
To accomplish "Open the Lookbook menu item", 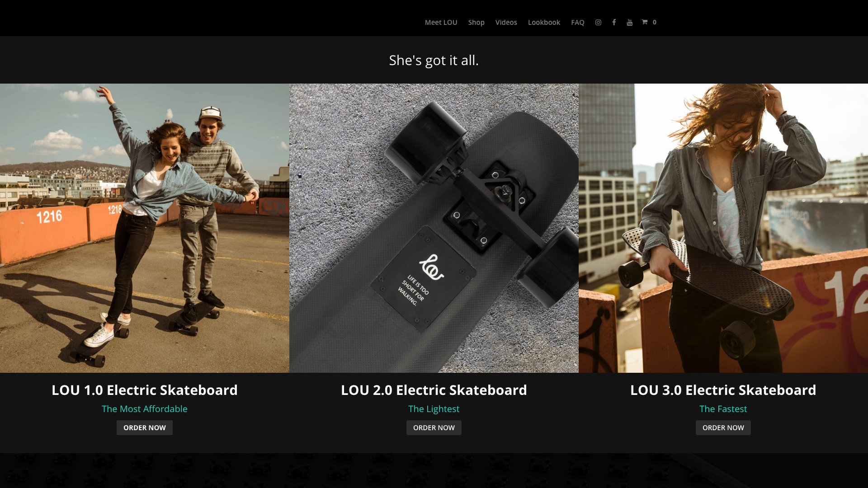I will click(x=544, y=22).
